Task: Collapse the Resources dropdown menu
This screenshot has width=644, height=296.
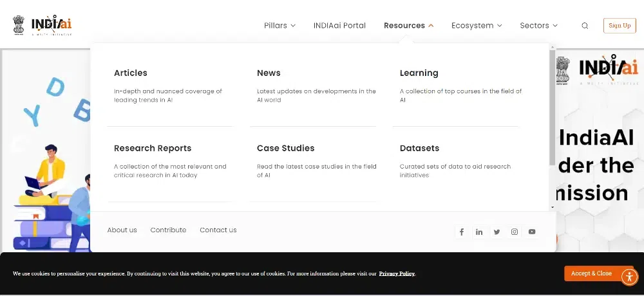Action: coord(409,26)
